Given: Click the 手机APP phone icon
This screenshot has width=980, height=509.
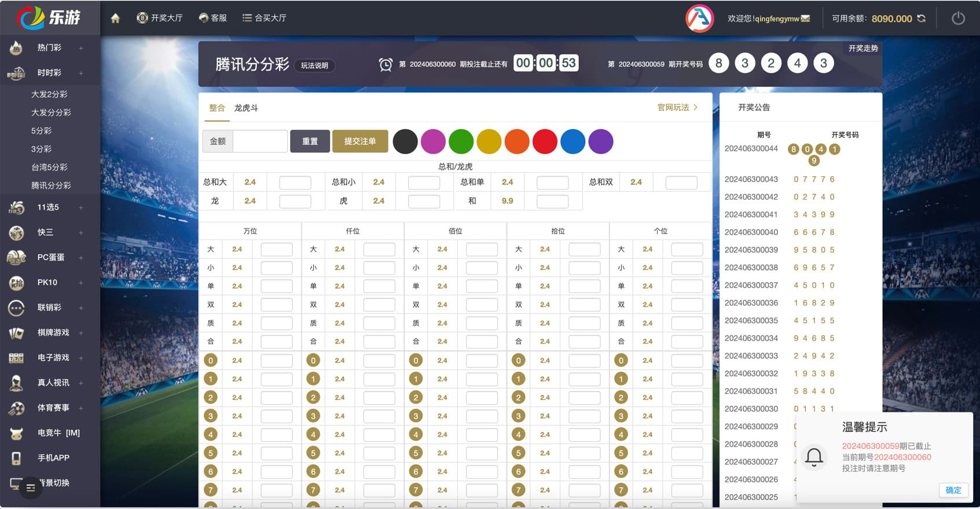Looking at the screenshot, I should point(16,458).
